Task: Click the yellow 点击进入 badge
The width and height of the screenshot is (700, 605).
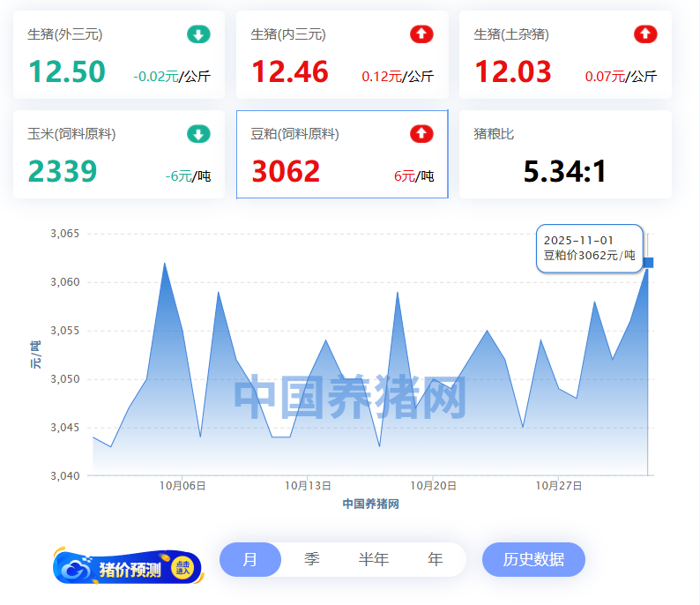Action: (183, 569)
